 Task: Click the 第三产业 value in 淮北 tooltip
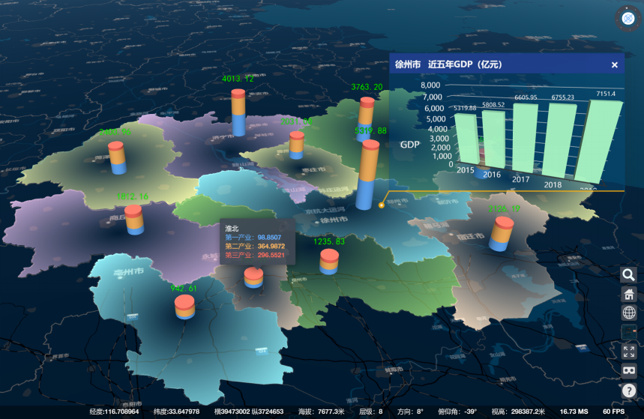[x=271, y=255]
